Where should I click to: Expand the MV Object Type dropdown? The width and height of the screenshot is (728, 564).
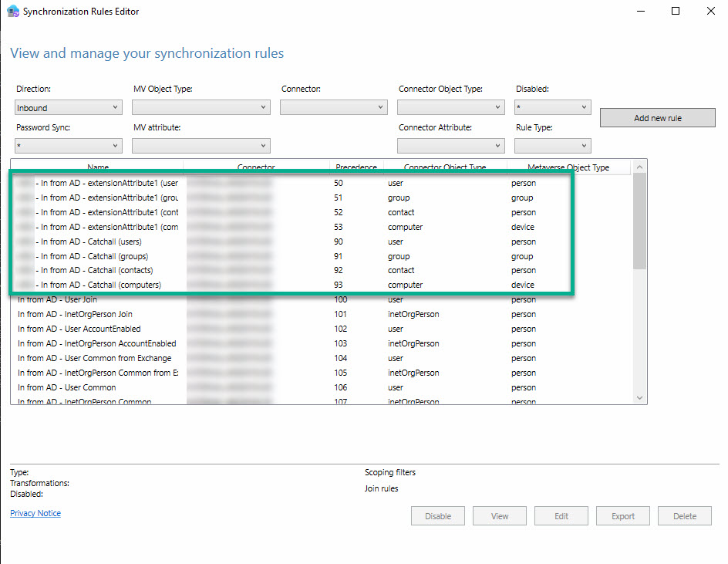[x=201, y=108]
